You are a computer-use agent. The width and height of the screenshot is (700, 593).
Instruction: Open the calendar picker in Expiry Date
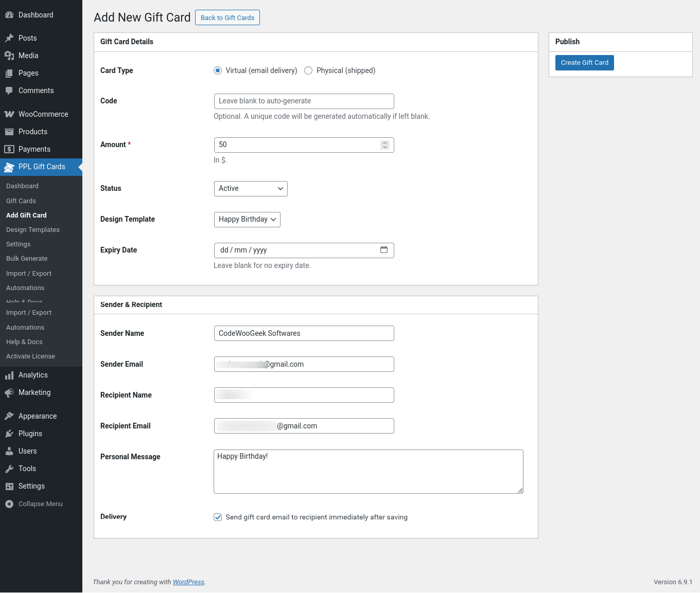tap(384, 250)
